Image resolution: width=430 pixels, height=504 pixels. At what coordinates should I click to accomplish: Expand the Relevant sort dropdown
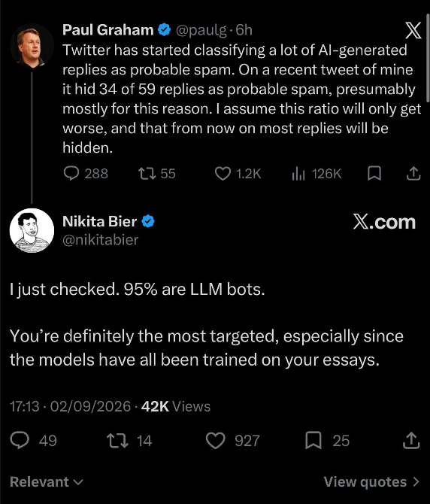tap(47, 482)
